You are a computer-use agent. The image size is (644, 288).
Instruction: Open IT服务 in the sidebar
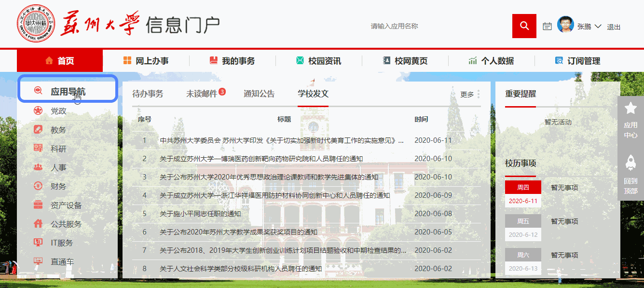62,243
